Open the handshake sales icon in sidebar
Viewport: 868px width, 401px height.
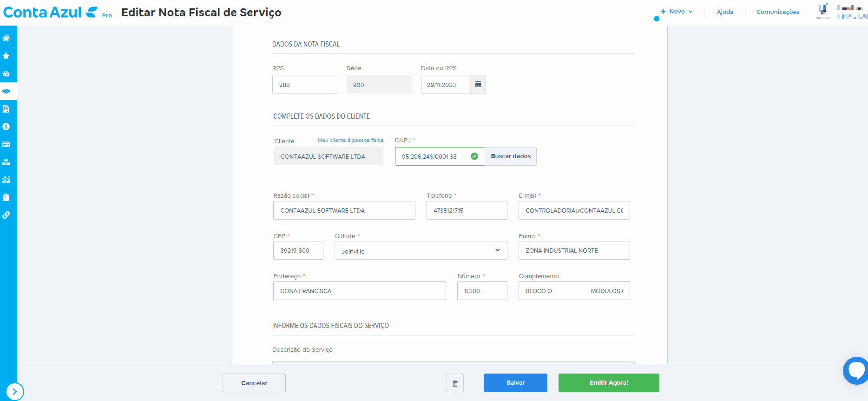(6, 91)
